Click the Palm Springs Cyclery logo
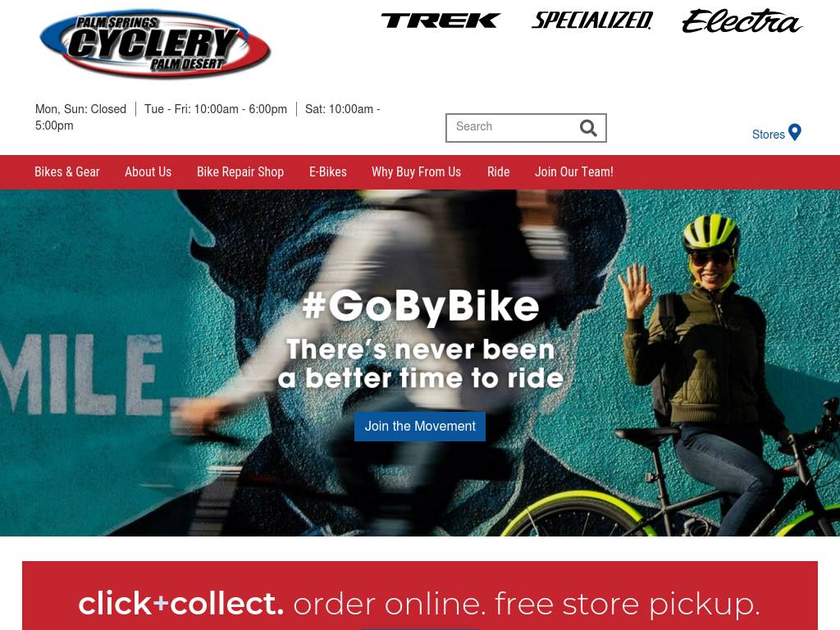 coord(155,43)
